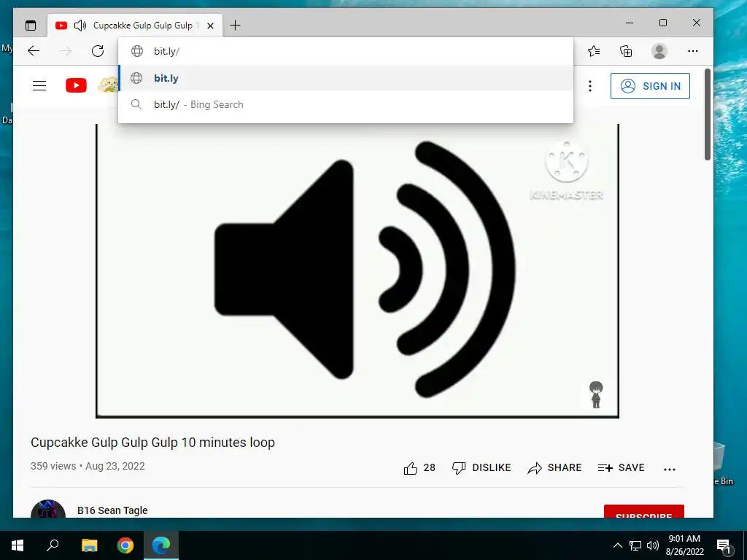Click Microsoft Edge taskbar icon
The width and height of the screenshot is (747, 560).
[x=161, y=545]
